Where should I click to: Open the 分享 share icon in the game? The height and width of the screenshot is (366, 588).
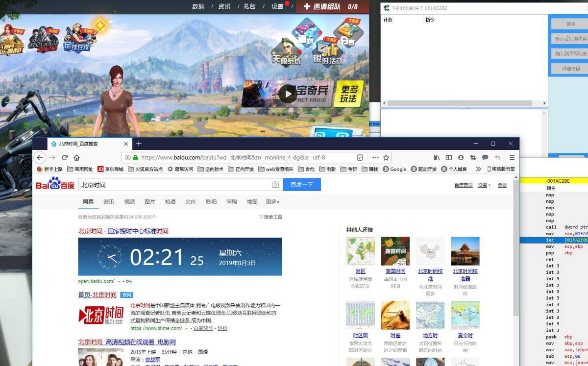coord(348,33)
